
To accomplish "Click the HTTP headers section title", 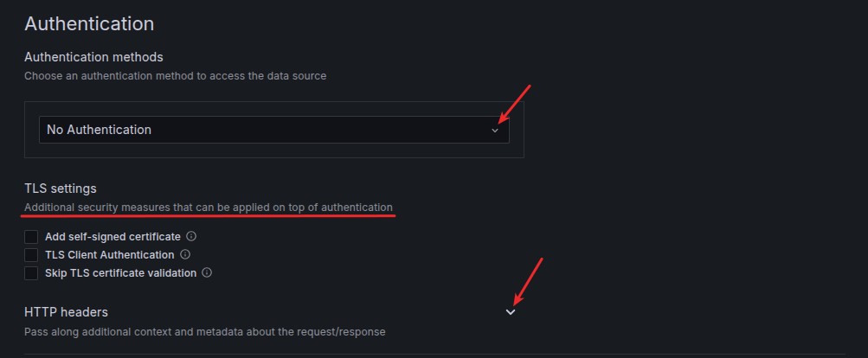I will [x=66, y=311].
